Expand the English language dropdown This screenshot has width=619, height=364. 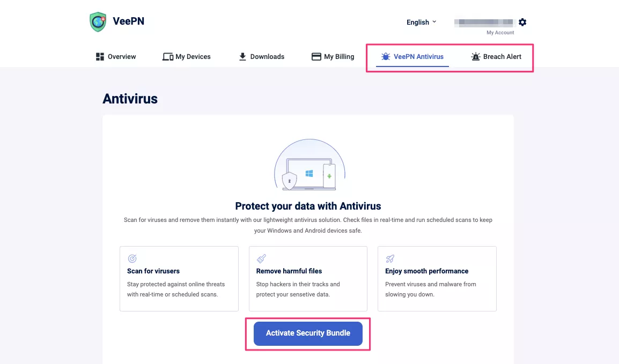421,23
